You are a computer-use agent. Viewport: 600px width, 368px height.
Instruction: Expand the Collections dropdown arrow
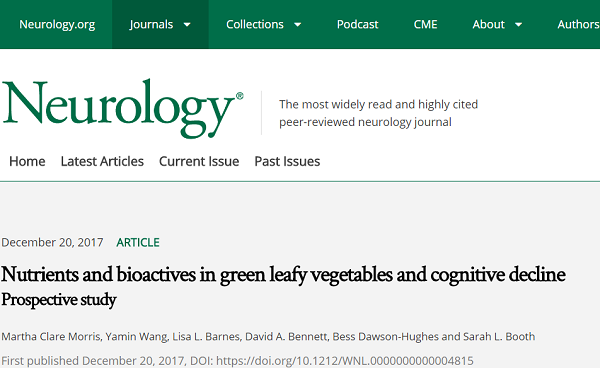point(297,25)
